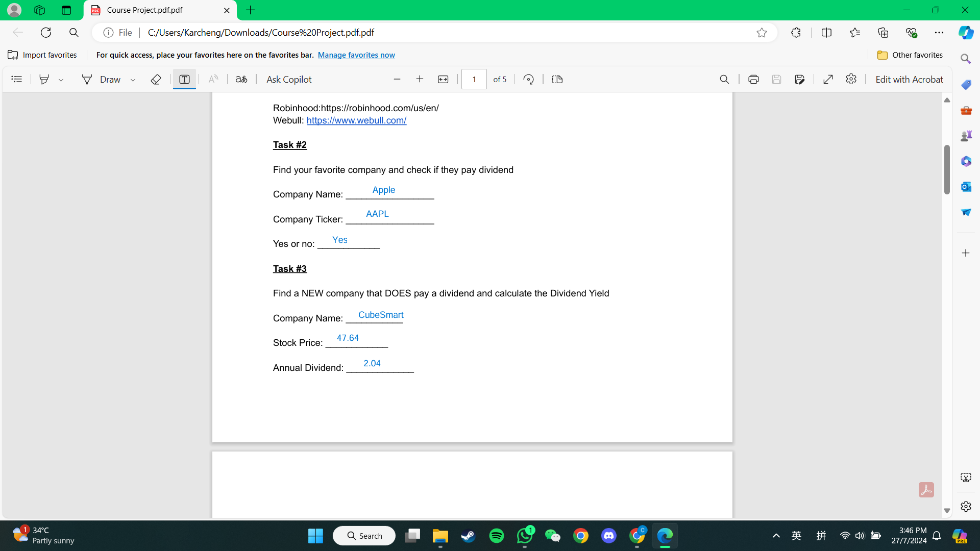Print the PDF document

point(753,79)
